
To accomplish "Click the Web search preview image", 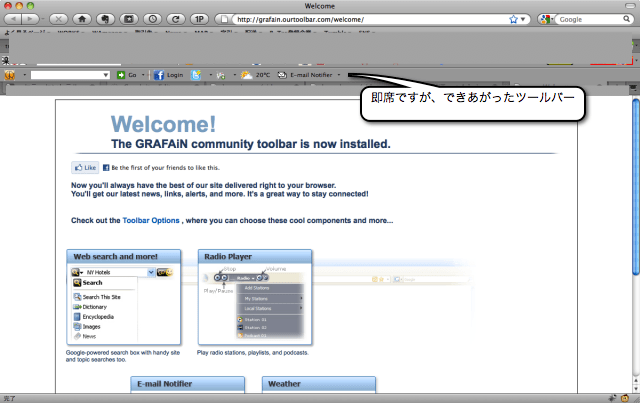I will [x=124, y=304].
